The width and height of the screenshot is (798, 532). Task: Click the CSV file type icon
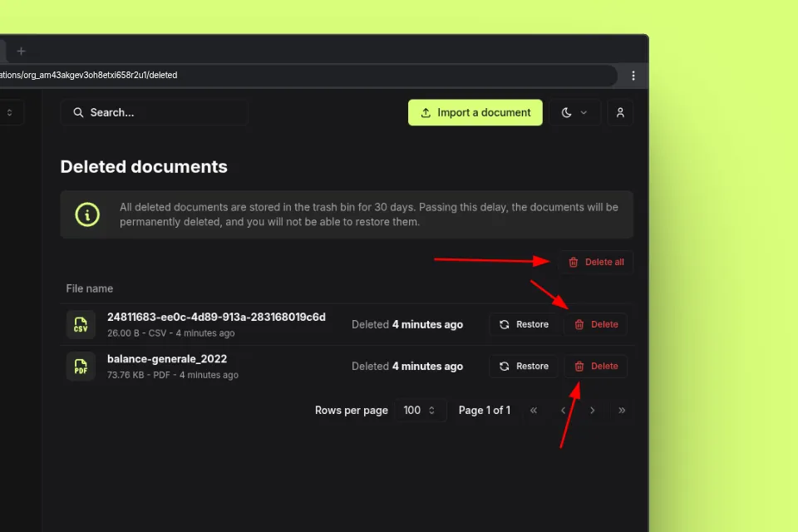[x=81, y=324]
